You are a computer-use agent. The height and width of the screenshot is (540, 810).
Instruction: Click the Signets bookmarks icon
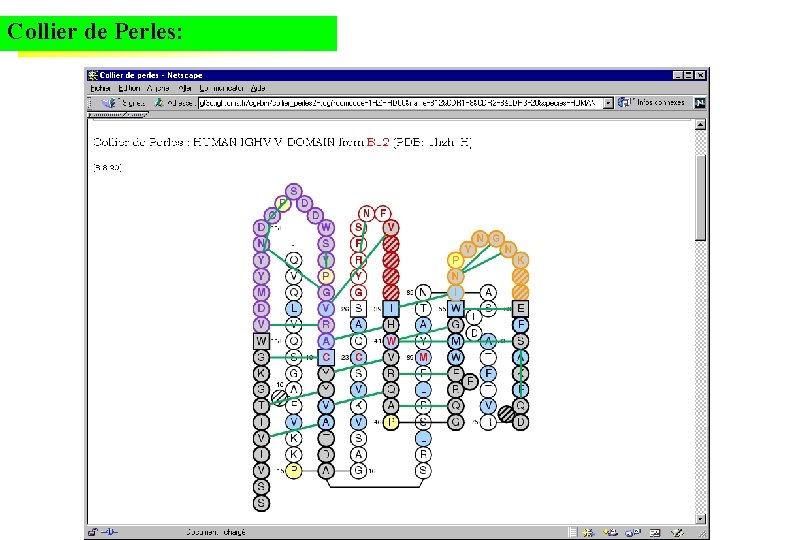click(x=109, y=103)
